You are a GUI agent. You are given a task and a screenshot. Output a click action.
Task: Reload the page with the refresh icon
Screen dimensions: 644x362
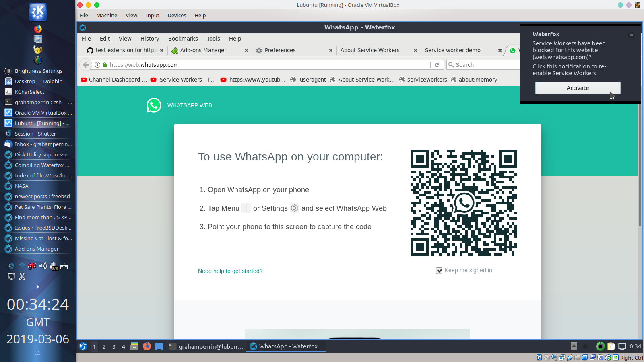[437, 65]
